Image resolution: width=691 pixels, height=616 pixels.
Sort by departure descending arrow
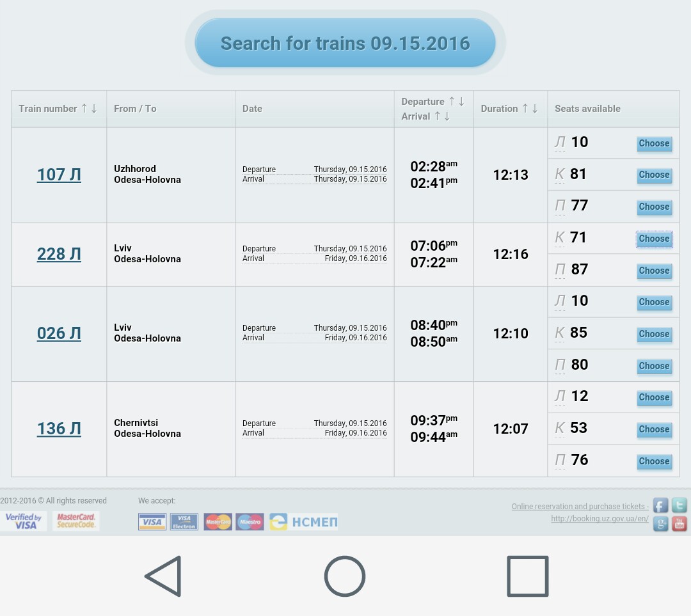[x=461, y=101]
